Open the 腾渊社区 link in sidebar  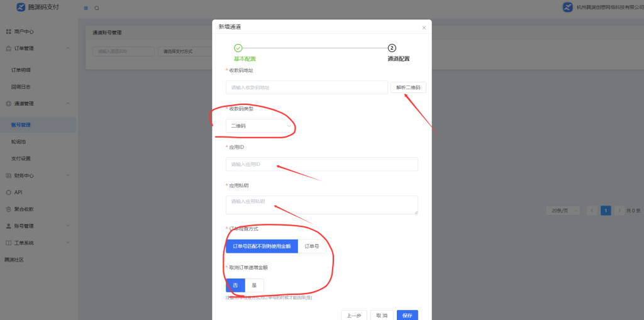coord(14,260)
